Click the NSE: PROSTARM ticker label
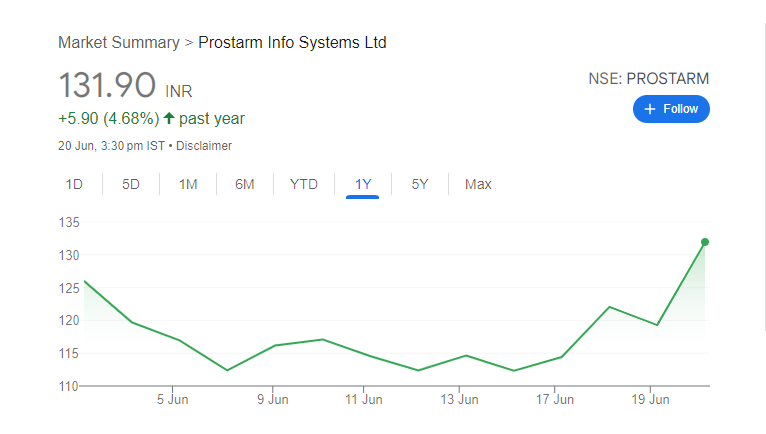 pos(649,79)
